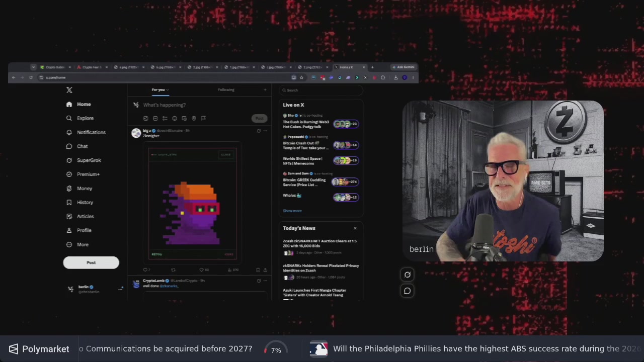Click the flag icon in composer
This screenshot has width=644, height=362.
pyautogui.click(x=203, y=118)
